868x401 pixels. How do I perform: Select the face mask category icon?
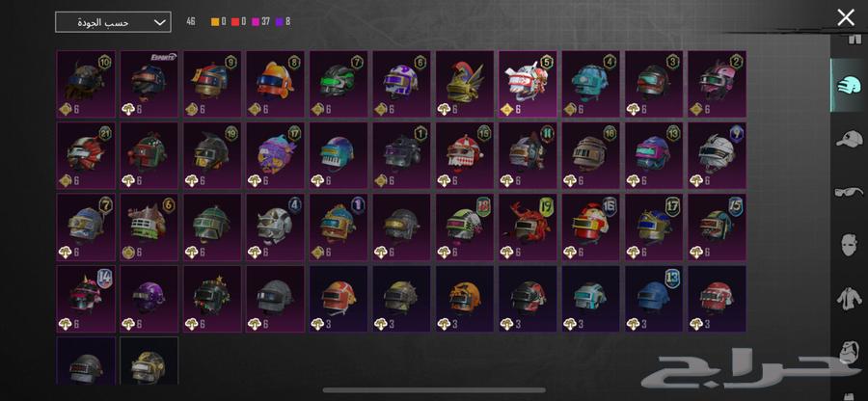click(849, 245)
